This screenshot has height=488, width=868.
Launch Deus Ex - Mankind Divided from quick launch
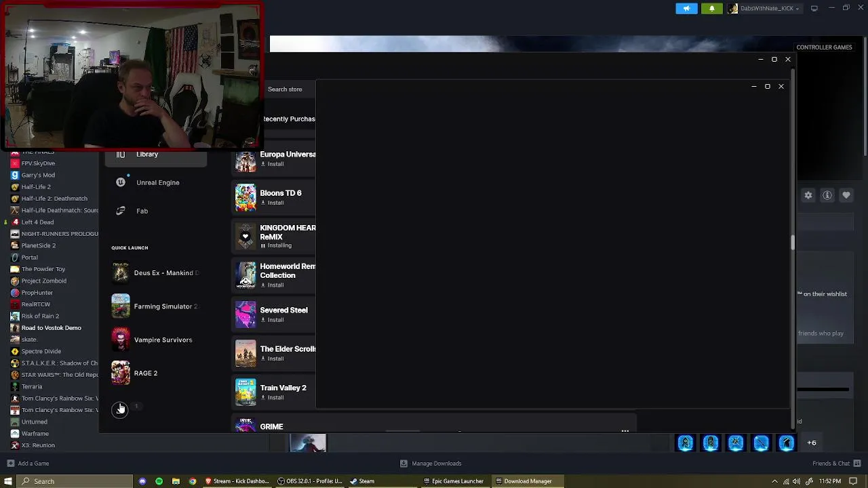pos(155,272)
